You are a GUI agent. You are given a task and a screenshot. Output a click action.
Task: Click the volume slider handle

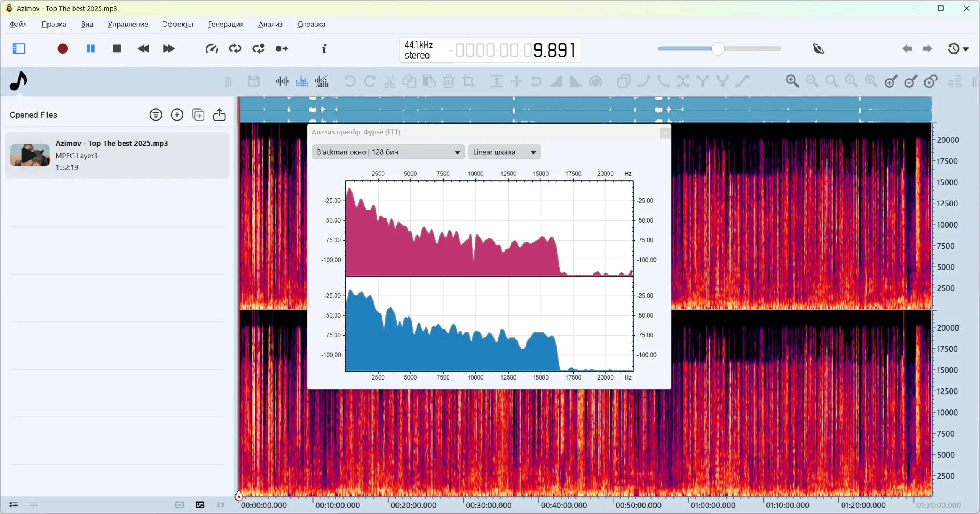pyautogui.click(x=718, y=49)
